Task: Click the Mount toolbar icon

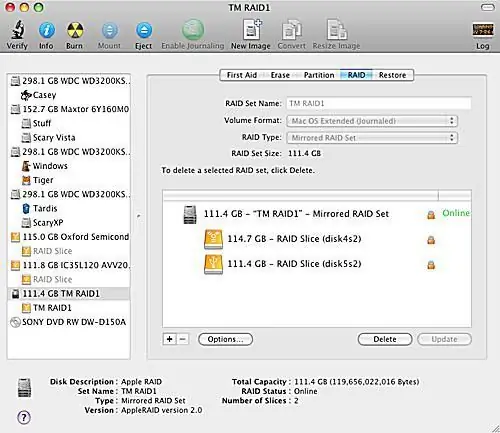Action: point(109,31)
